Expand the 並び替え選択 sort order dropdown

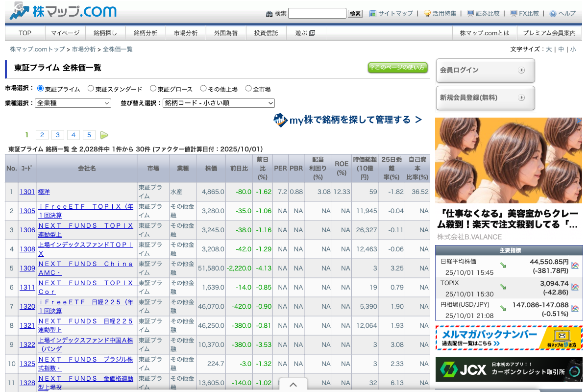point(219,103)
